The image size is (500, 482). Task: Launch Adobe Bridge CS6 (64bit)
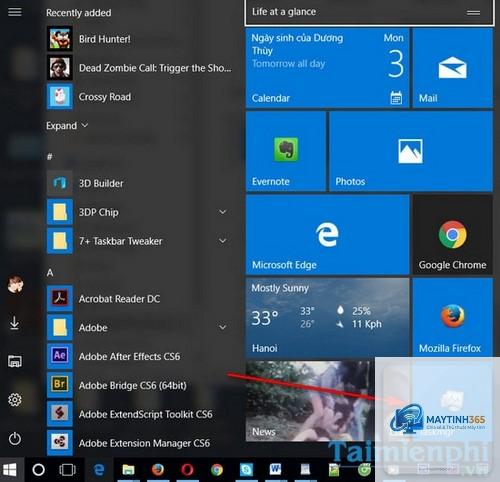(140, 385)
